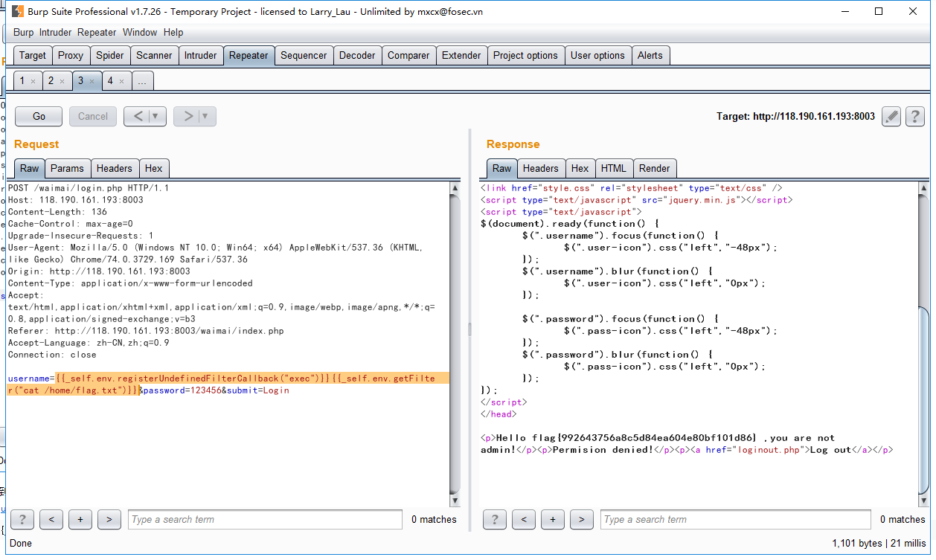The width and height of the screenshot is (936, 560).
Task: Click the request search term field
Action: click(x=263, y=519)
